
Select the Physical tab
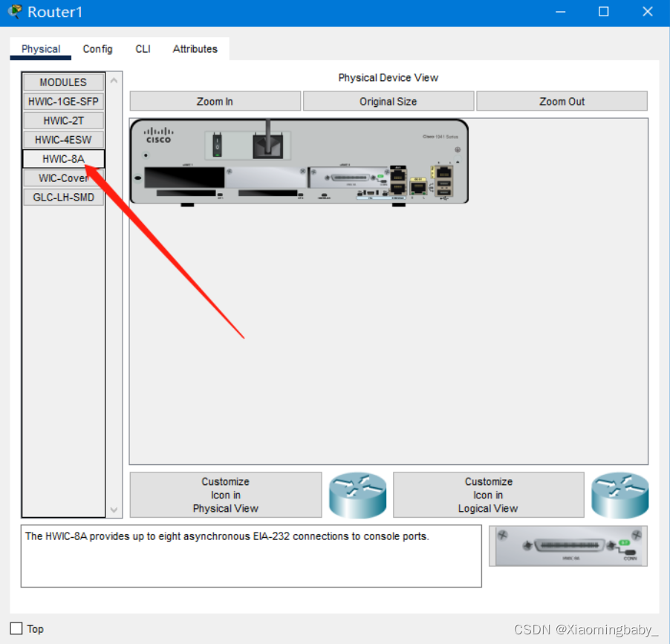click(41, 49)
